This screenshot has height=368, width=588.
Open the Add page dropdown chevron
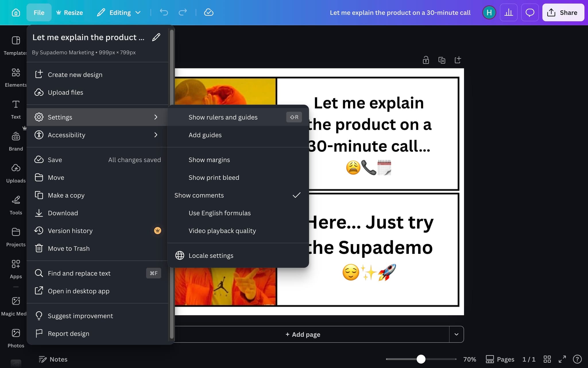(456, 334)
